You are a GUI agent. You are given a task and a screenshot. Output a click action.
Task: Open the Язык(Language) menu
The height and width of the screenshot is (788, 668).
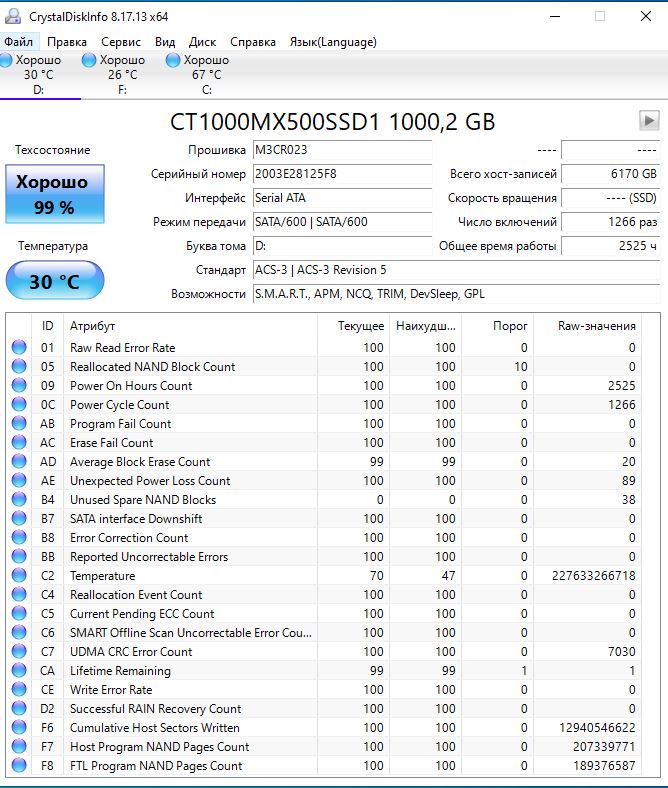pyautogui.click(x=333, y=42)
